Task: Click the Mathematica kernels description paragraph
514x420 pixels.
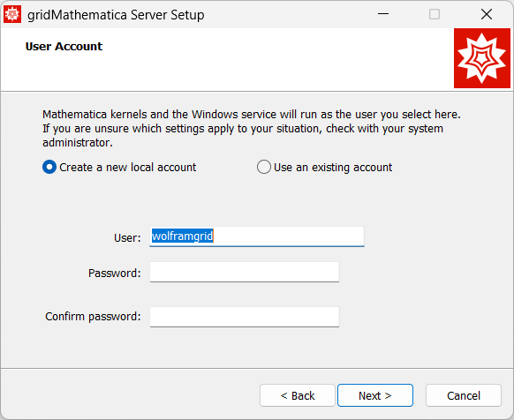Action: (x=252, y=129)
